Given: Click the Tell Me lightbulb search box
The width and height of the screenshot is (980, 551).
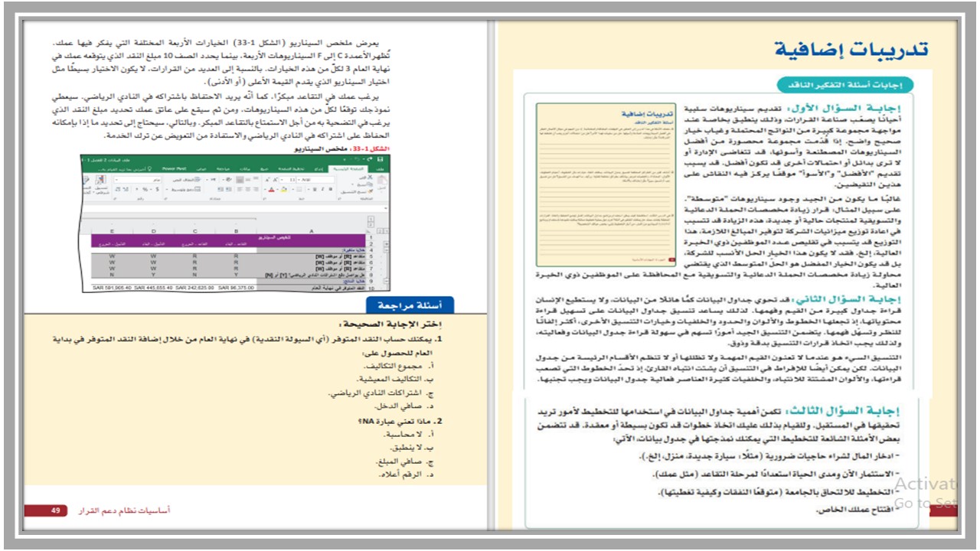Looking at the screenshot, I should 125,168.
